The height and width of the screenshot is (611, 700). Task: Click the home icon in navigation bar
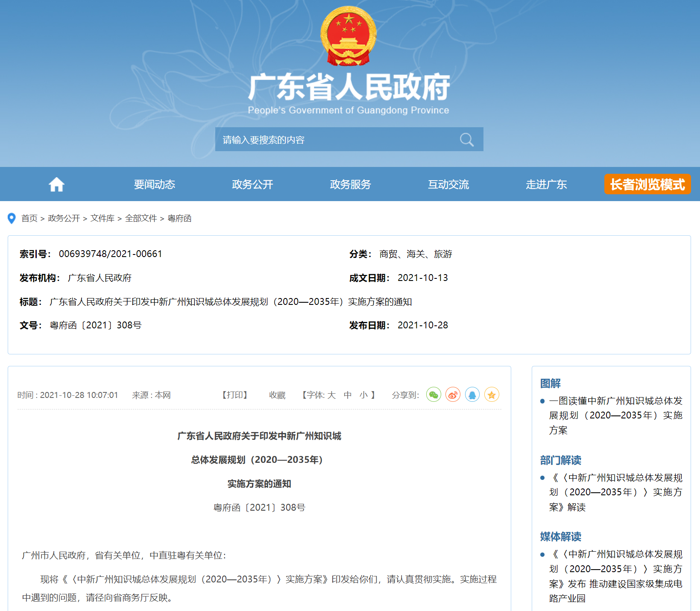[56, 184]
